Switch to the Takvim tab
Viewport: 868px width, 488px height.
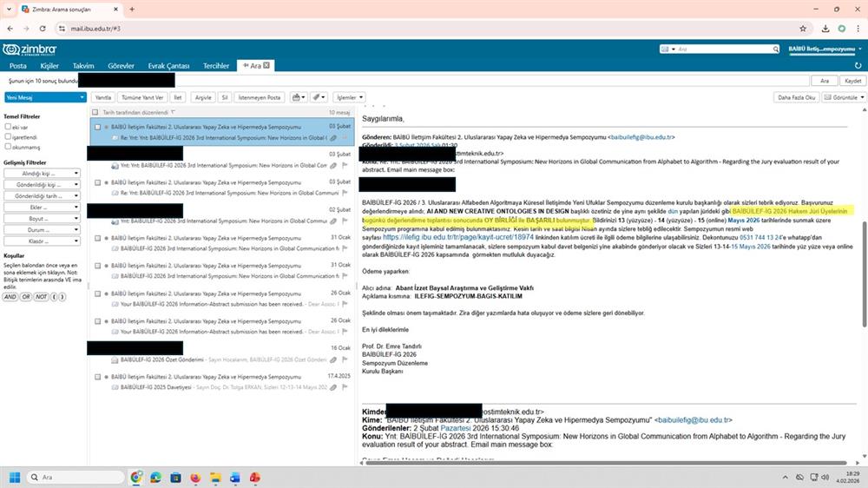(83, 65)
